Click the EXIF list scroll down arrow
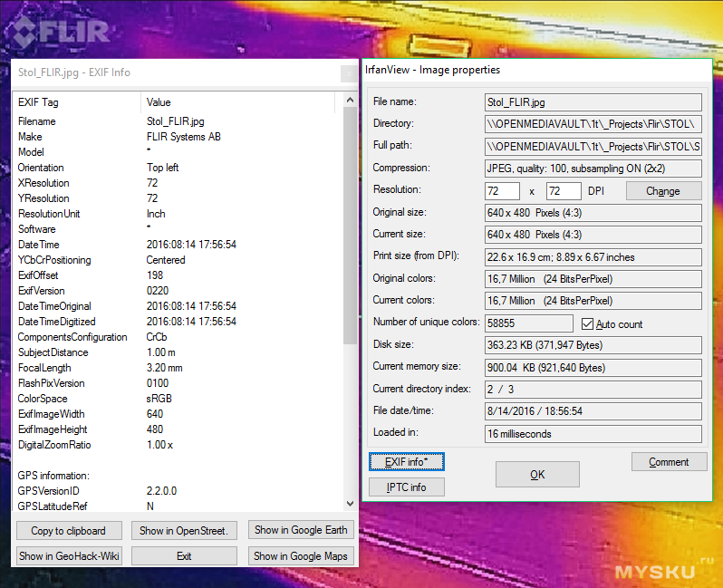The height and width of the screenshot is (588, 723). click(350, 504)
